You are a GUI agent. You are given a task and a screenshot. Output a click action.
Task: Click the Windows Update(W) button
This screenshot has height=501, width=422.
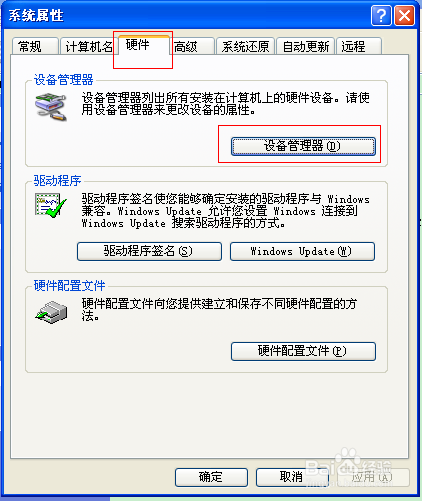[x=302, y=251]
